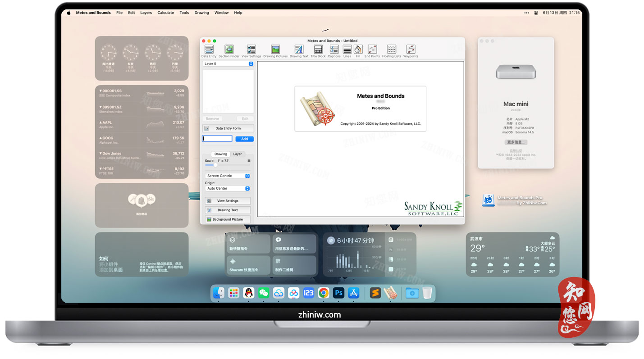The width and height of the screenshot is (644, 359).
Task: Click 更多信息 button in Mac mini window
Action: click(x=516, y=142)
